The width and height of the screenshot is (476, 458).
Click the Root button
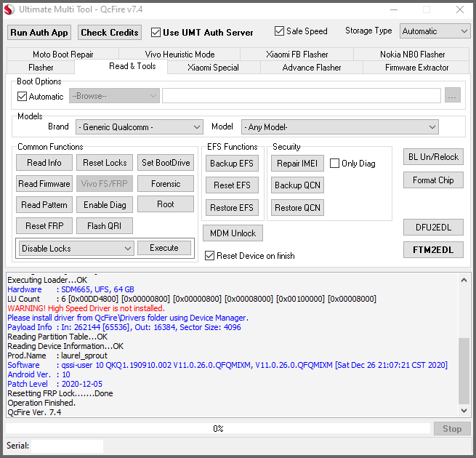[166, 204]
